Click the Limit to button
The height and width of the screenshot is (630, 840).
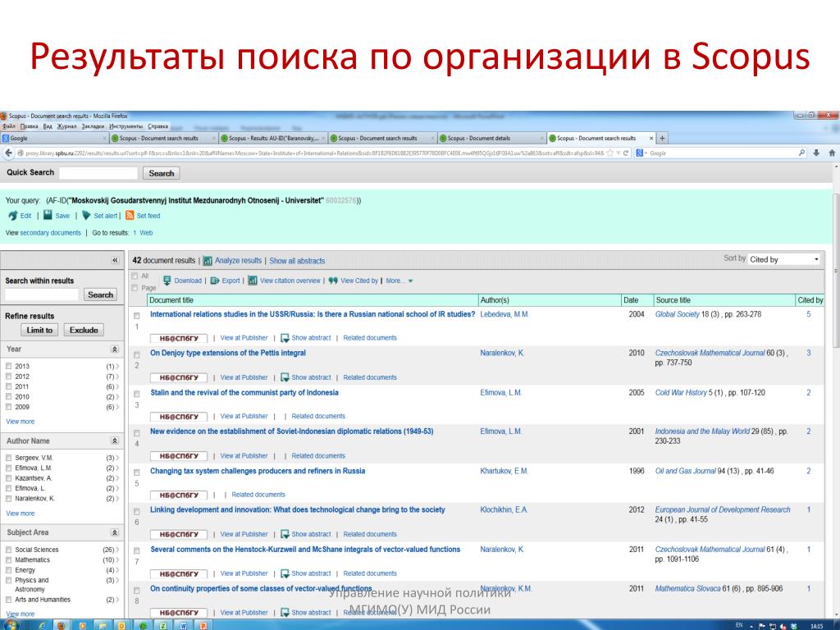pyautogui.click(x=39, y=330)
